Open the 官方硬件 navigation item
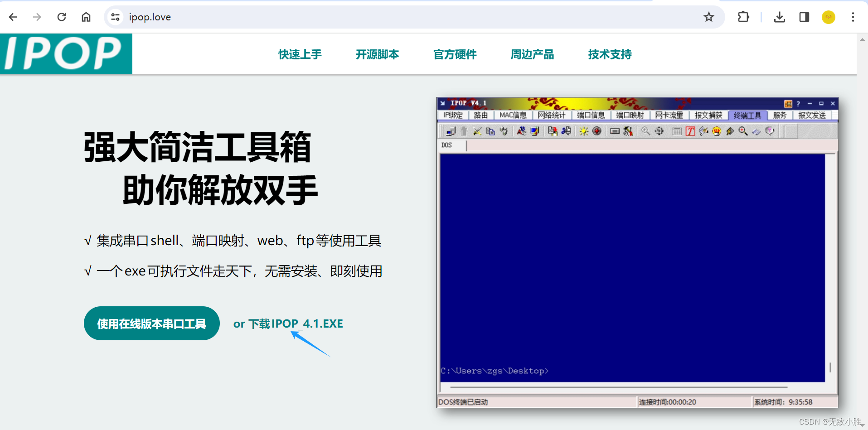868x430 pixels. point(455,54)
